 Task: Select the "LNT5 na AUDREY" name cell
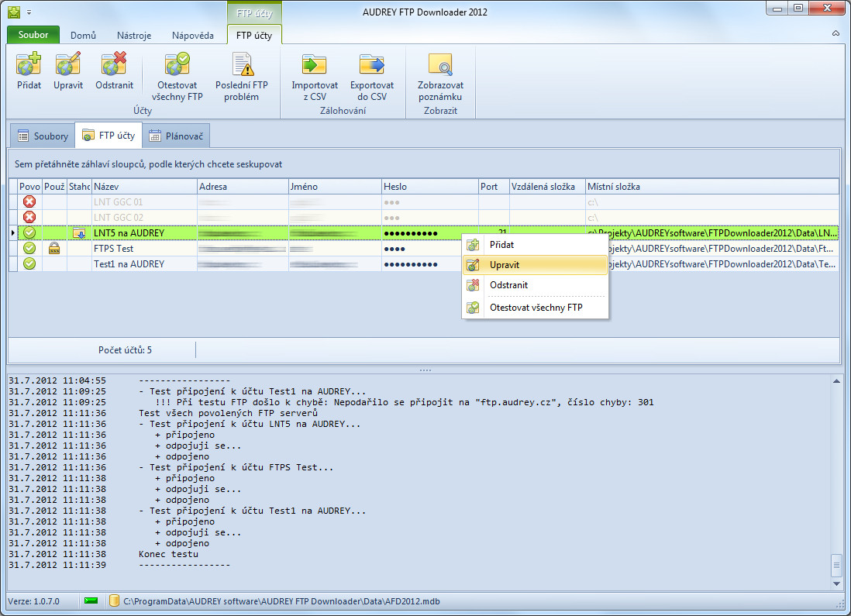tap(144, 232)
